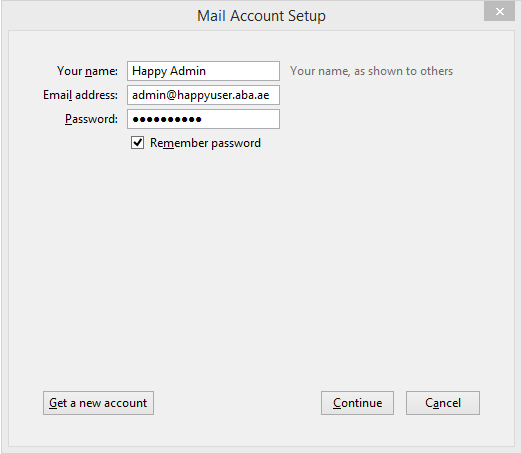Click the hint "Your name, as shown to others"

point(371,71)
